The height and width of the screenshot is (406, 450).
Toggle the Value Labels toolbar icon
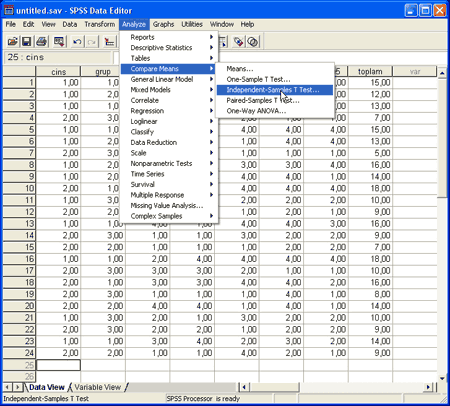coord(239,42)
